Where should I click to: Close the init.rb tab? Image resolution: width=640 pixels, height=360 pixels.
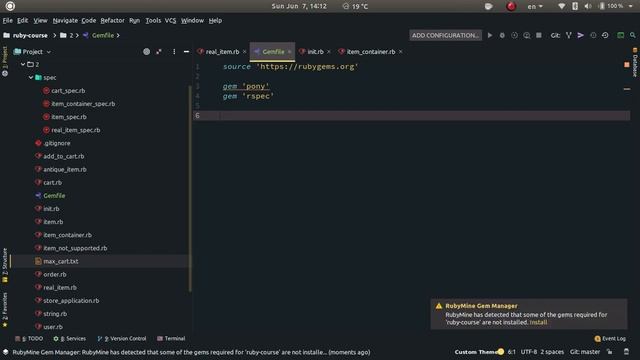pyautogui.click(x=329, y=52)
